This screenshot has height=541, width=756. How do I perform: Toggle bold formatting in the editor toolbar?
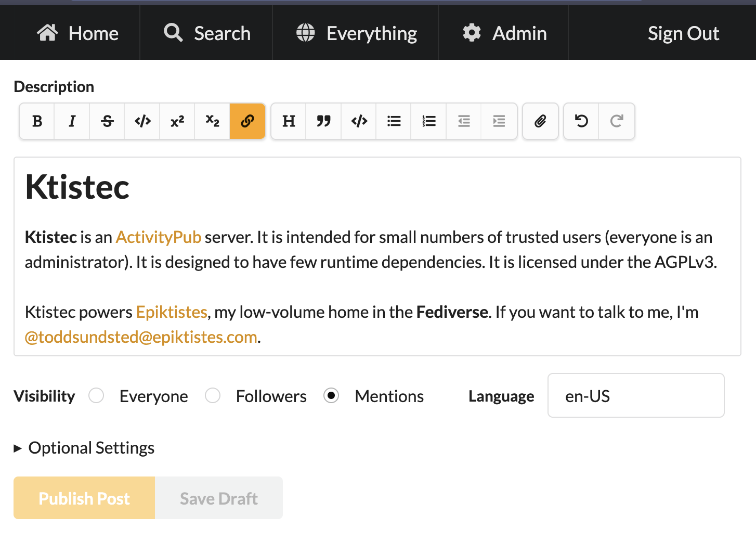coord(37,121)
